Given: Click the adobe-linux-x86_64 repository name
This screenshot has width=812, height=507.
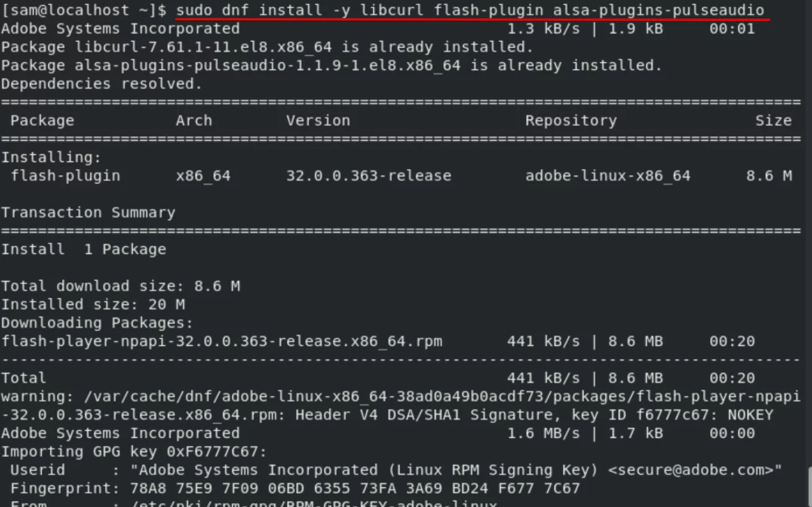Looking at the screenshot, I should (608, 176).
